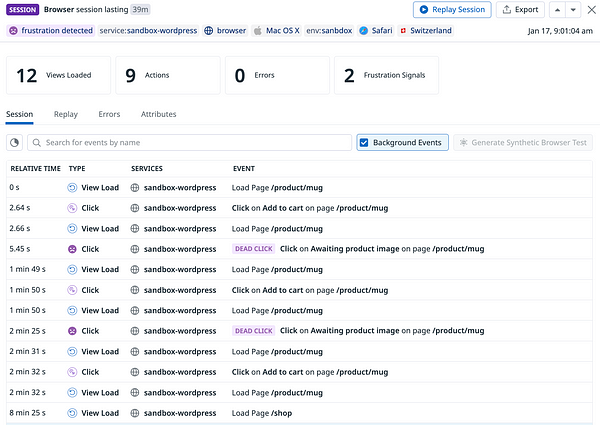Click the Export button
Image resolution: width=600 pixels, height=425 pixels.
520,10
